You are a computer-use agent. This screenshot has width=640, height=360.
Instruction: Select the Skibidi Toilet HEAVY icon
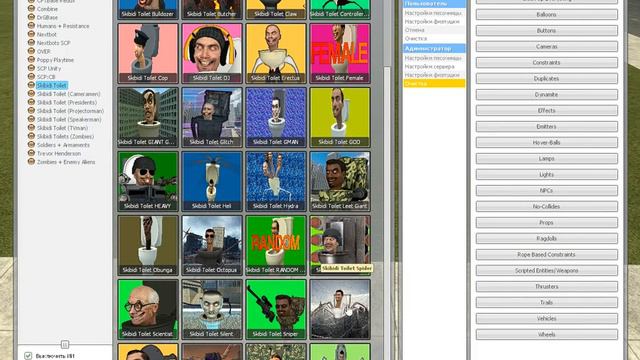(x=148, y=181)
